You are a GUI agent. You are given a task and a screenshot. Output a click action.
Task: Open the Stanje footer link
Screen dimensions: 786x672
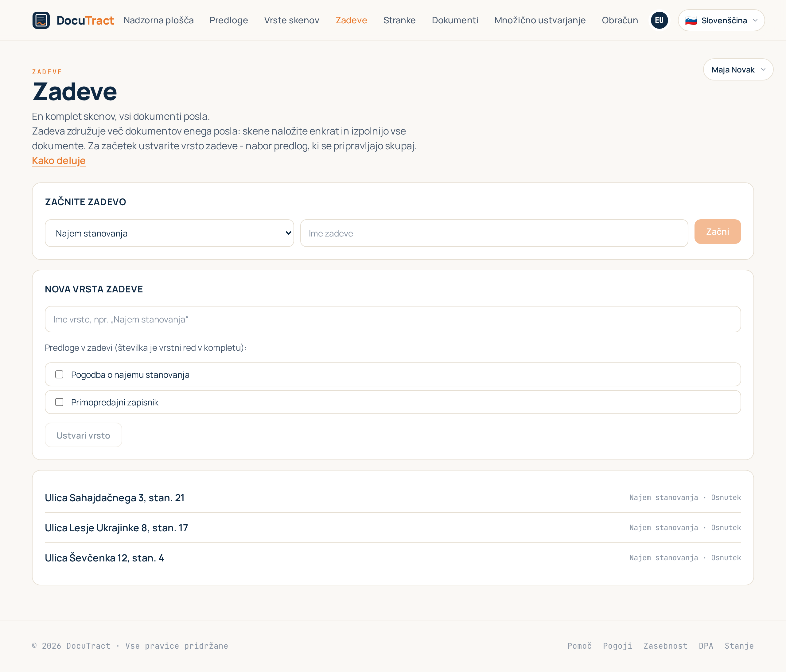click(739, 646)
